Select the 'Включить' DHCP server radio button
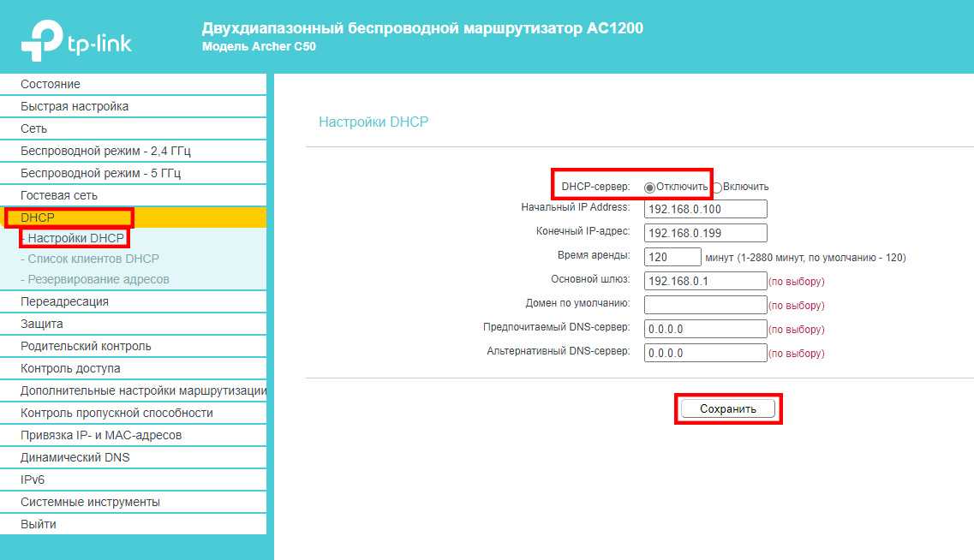Image resolution: width=974 pixels, height=560 pixels. point(718,187)
